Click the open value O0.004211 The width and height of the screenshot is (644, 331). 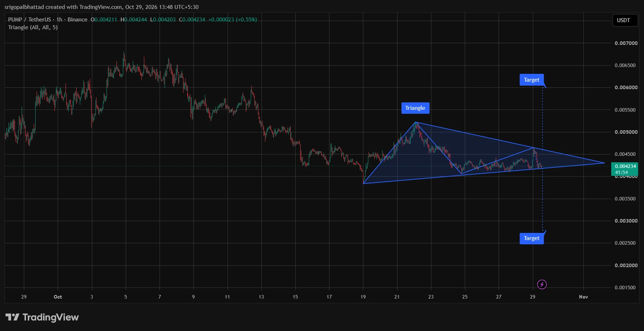click(x=104, y=20)
